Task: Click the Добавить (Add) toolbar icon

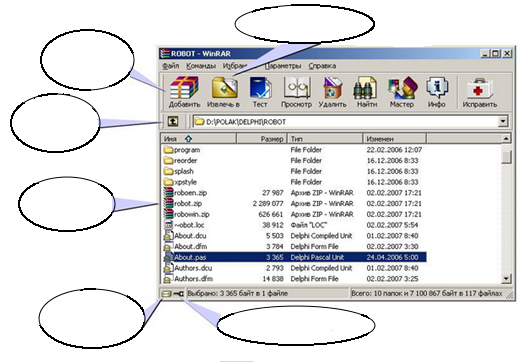Action: click(184, 92)
